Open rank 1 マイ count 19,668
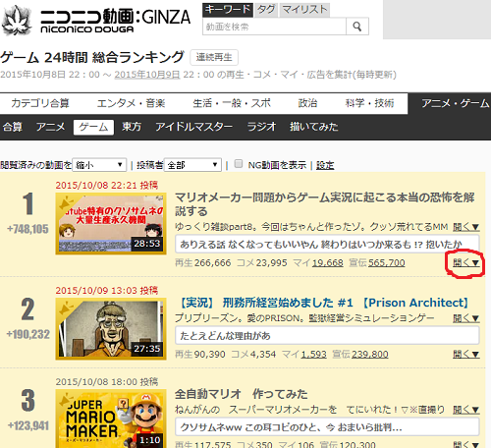491x448 pixels. click(x=328, y=263)
